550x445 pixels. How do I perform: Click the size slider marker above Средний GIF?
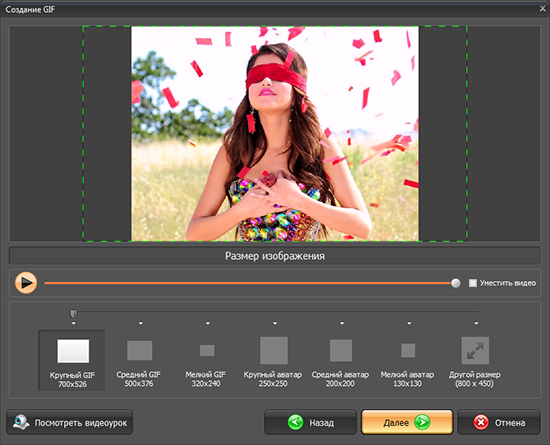click(x=141, y=323)
